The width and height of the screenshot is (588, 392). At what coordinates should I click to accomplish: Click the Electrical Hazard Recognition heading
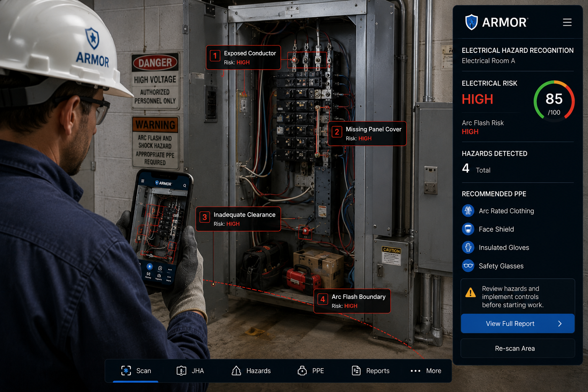click(518, 51)
